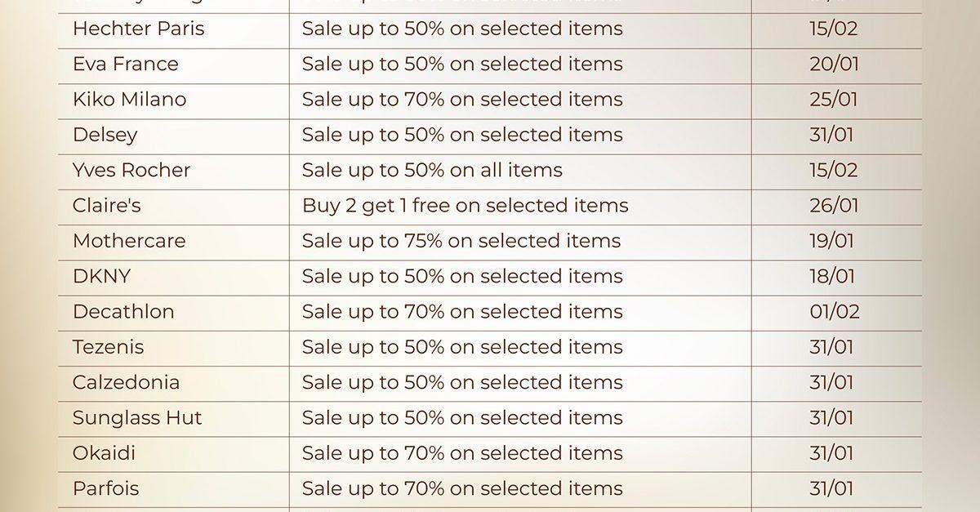
Task: Click the Okaidi brand name
Action: (x=104, y=453)
